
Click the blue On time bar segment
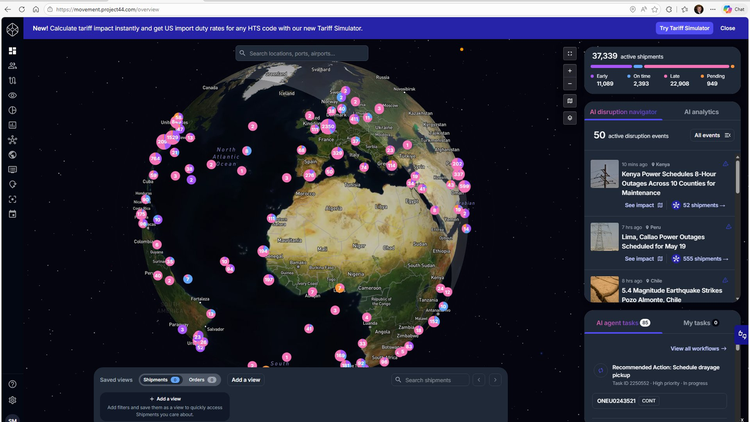(x=638, y=67)
